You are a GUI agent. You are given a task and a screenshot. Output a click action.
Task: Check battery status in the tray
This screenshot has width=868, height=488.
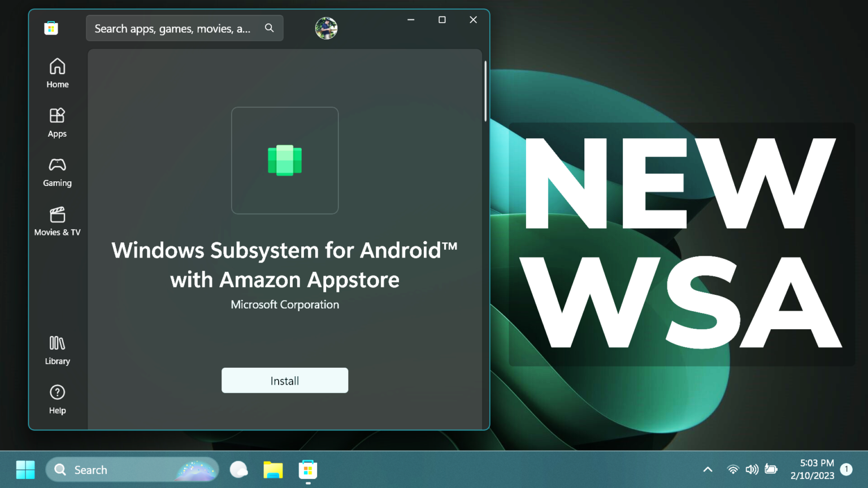point(771,469)
